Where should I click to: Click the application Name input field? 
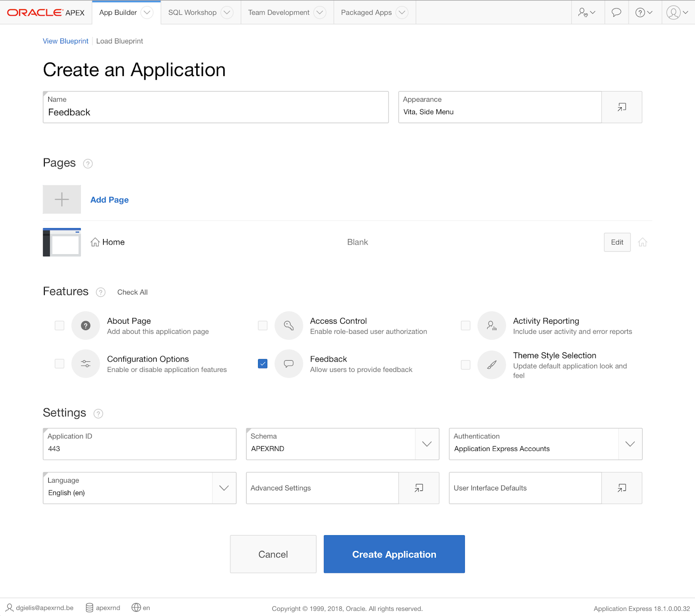coord(216,107)
